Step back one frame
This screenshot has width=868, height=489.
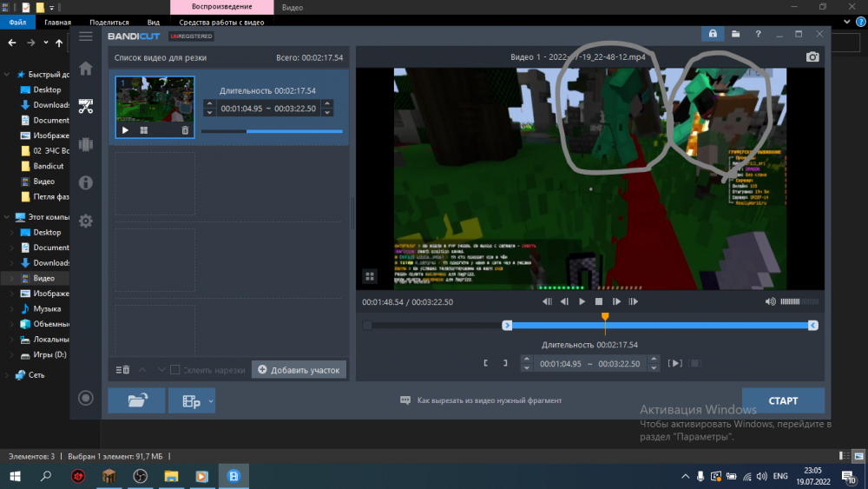(564, 301)
